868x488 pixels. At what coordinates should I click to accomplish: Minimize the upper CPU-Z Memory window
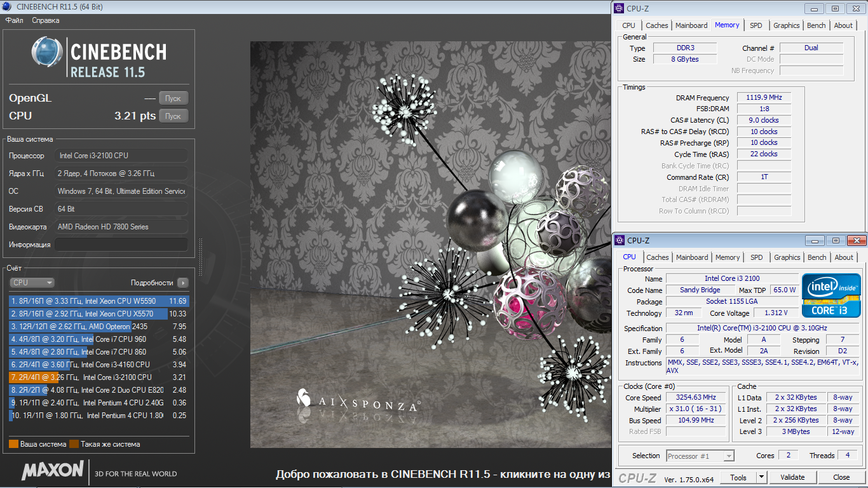coord(815,8)
